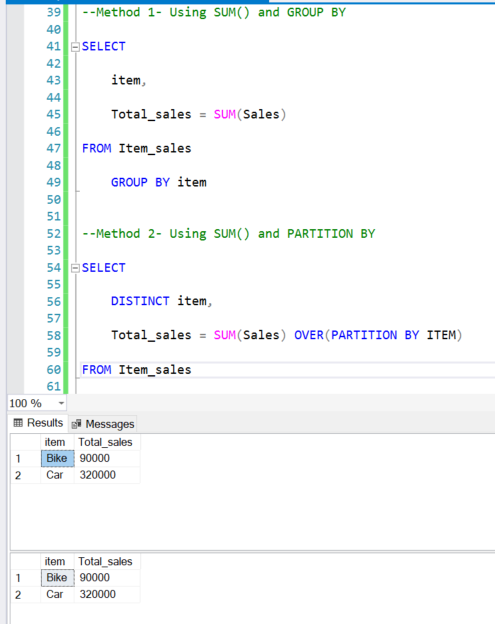
Task: Select the 320000 value in first grid
Action: pyautogui.click(x=107, y=475)
